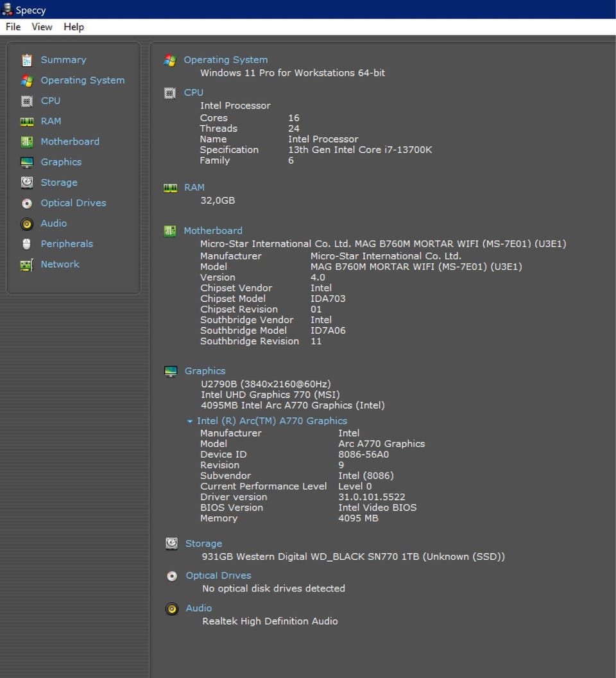Click the Speccy app icon in title bar
This screenshot has height=678, width=616.
tap(7, 10)
